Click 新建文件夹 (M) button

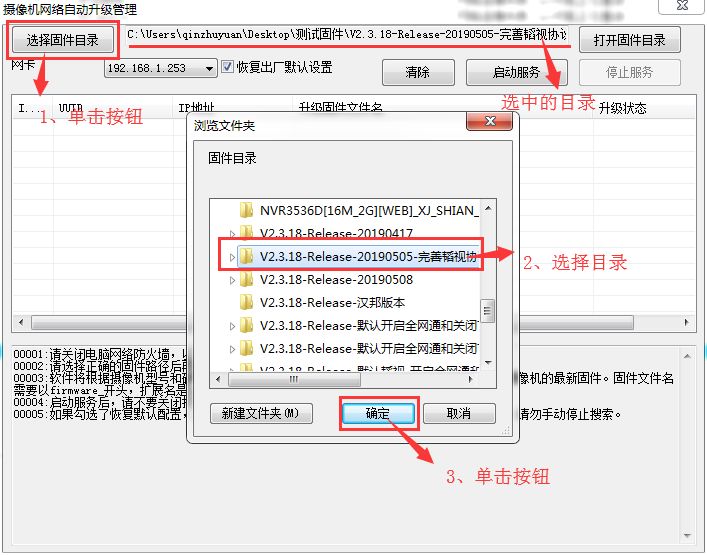[261, 413]
